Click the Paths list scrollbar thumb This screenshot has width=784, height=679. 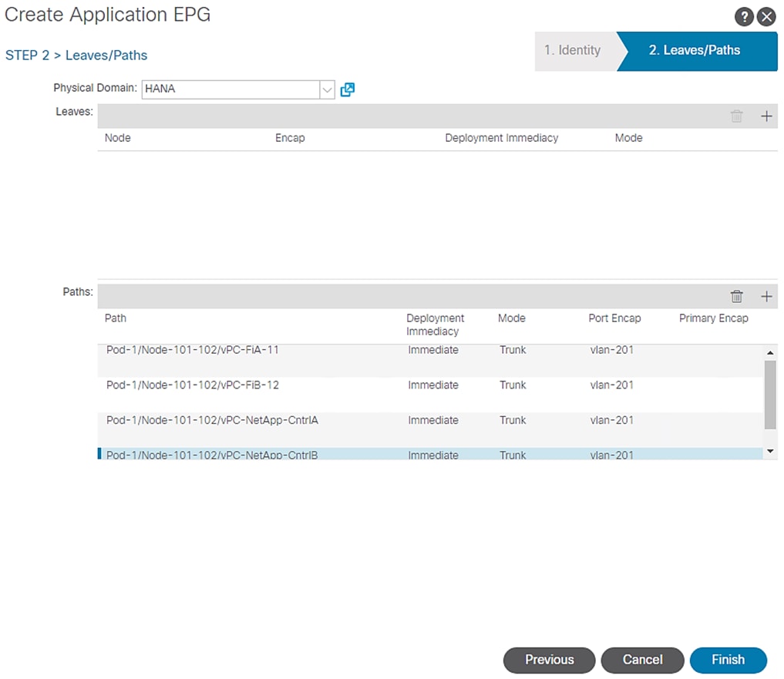[x=770, y=394]
